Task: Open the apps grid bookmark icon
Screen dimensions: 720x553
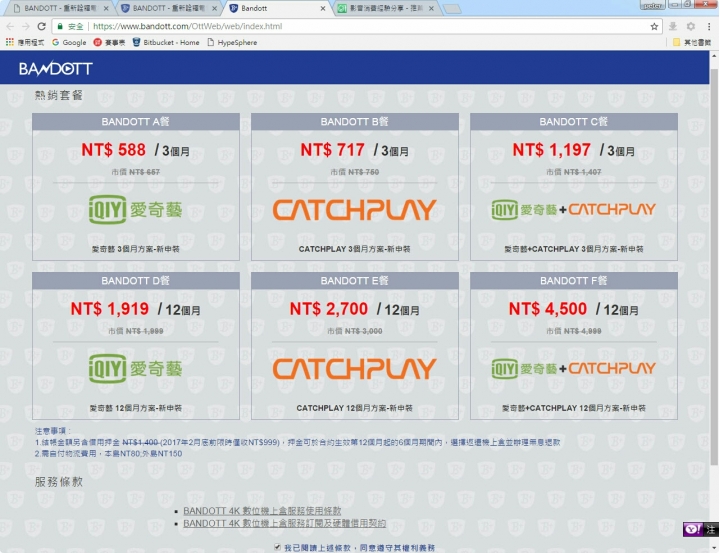Action: pos(10,42)
